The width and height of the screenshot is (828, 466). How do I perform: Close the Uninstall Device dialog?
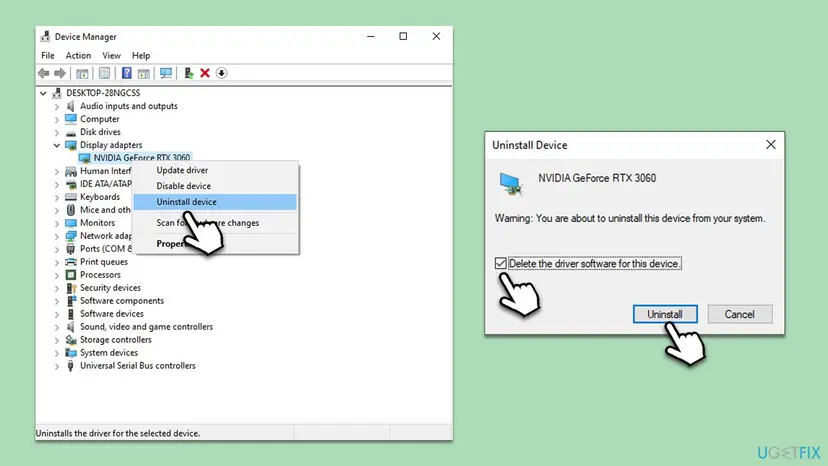pos(771,145)
